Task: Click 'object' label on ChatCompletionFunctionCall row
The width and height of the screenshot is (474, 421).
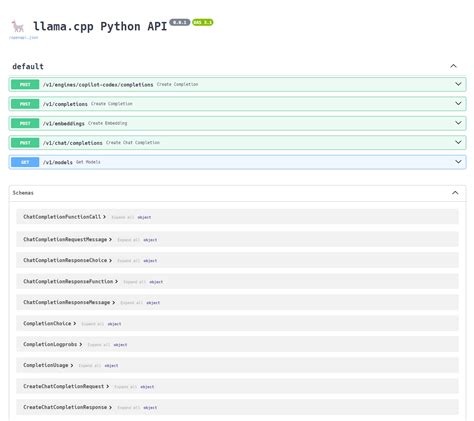Action: tap(144, 217)
